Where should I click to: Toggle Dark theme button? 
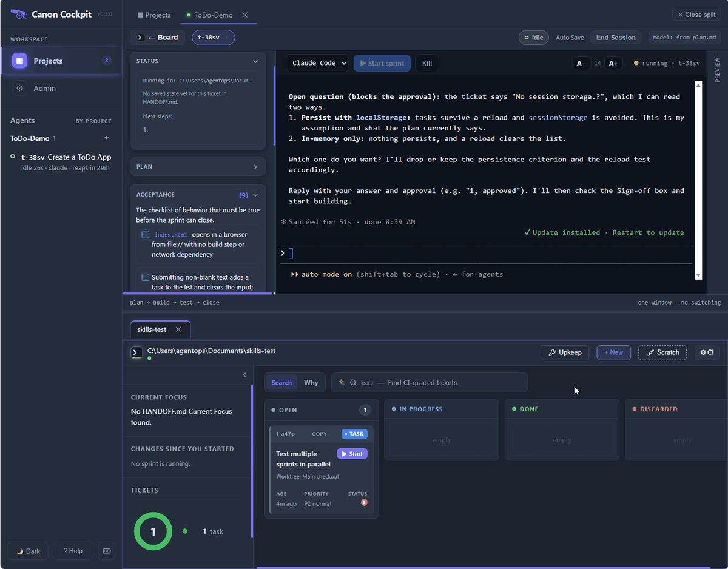[x=28, y=551]
